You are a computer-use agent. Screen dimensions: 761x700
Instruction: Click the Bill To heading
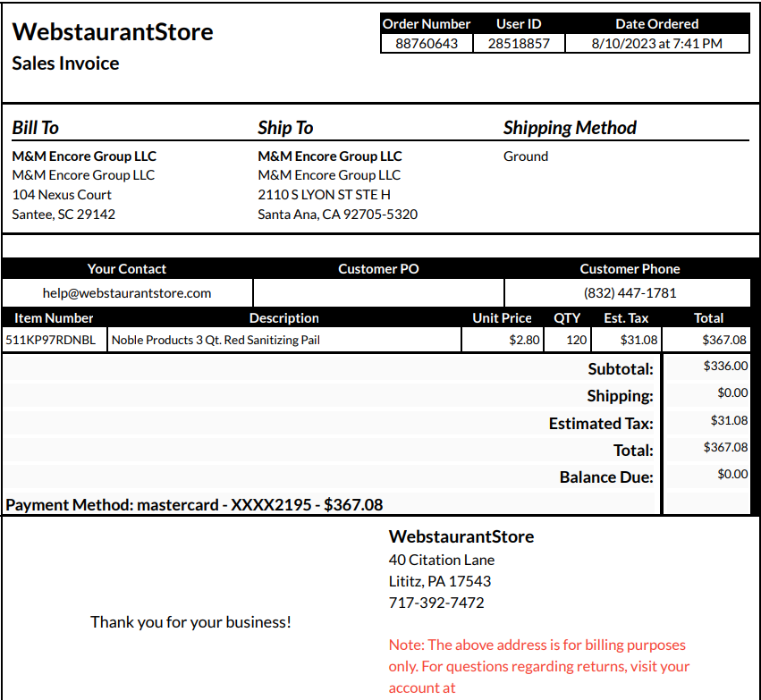click(x=36, y=128)
